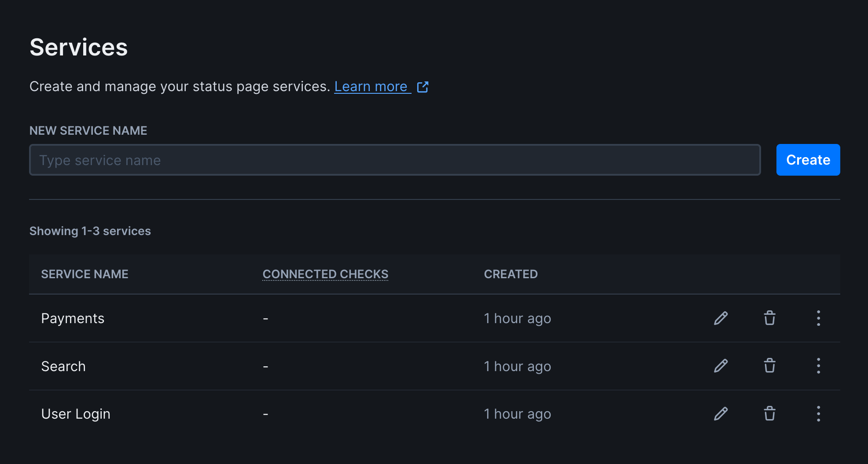Open the three-dot menu for Payments
This screenshot has width=868, height=464.
pyautogui.click(x=818, y=318)
